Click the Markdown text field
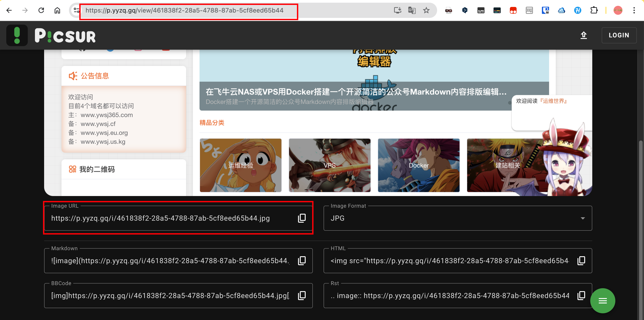The image size is (644, 320). tap(170, 260)
